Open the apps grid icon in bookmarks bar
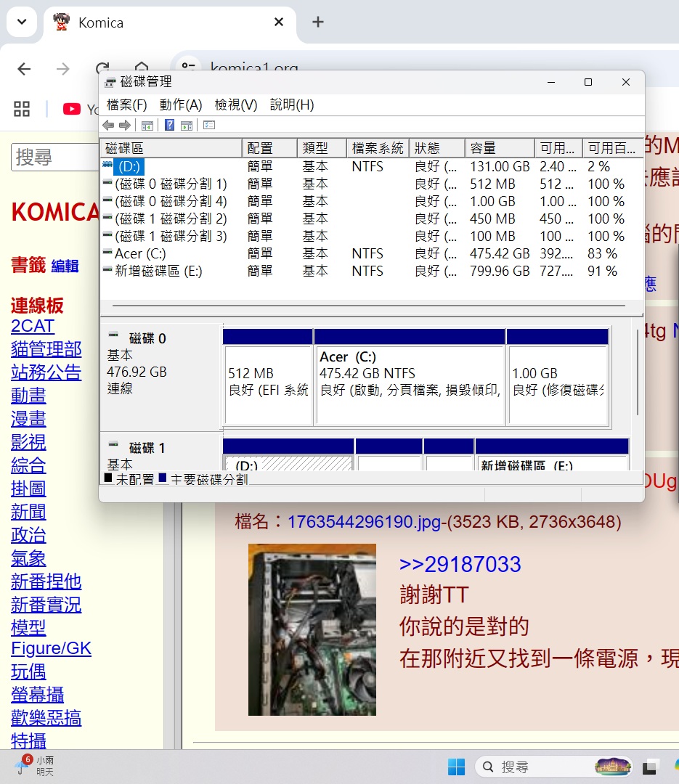679x784 pixels. (x=22, y=109)
